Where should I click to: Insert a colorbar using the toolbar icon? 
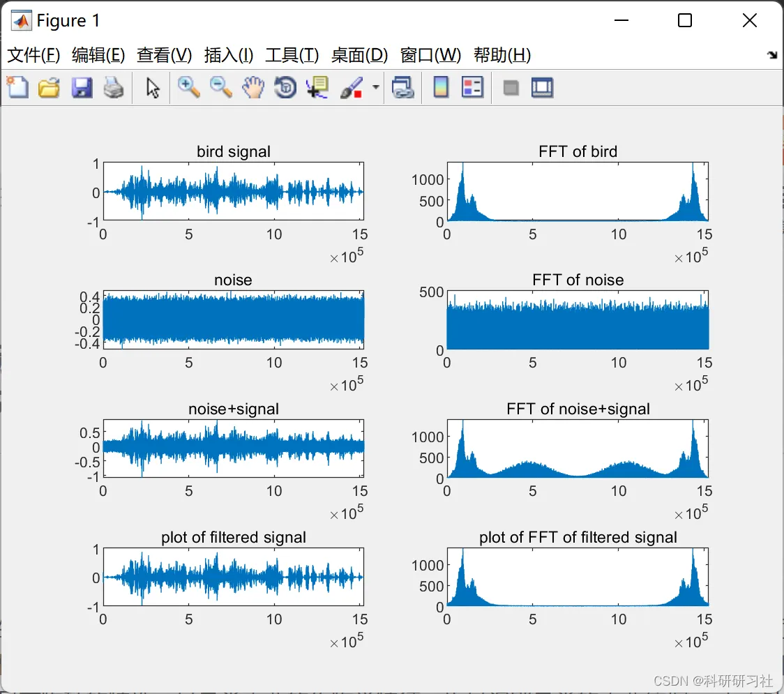(441, 87)
